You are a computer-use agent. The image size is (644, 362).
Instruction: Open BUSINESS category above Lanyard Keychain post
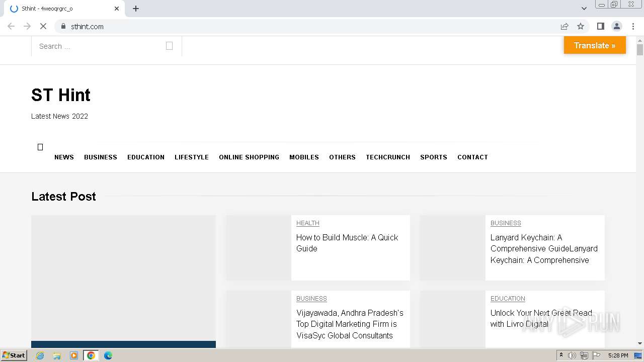(x=506, y=223)
